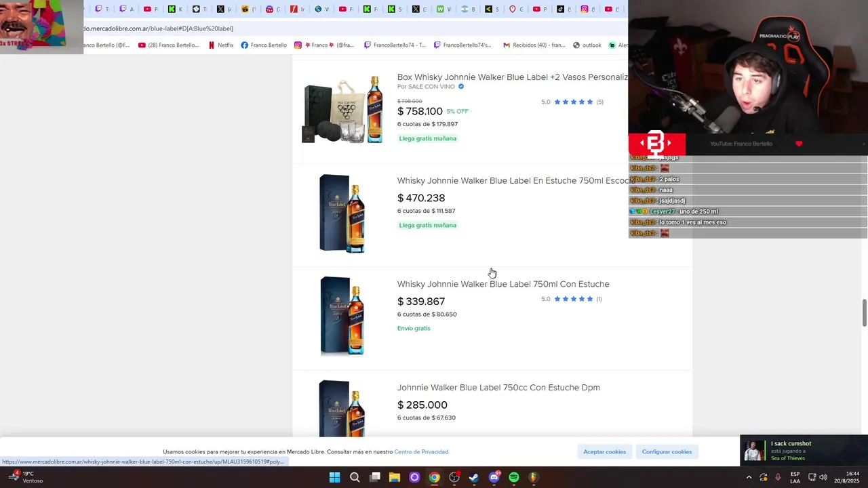Click the $ 285.000 price

pyautogui.click(x=422, y=405)
